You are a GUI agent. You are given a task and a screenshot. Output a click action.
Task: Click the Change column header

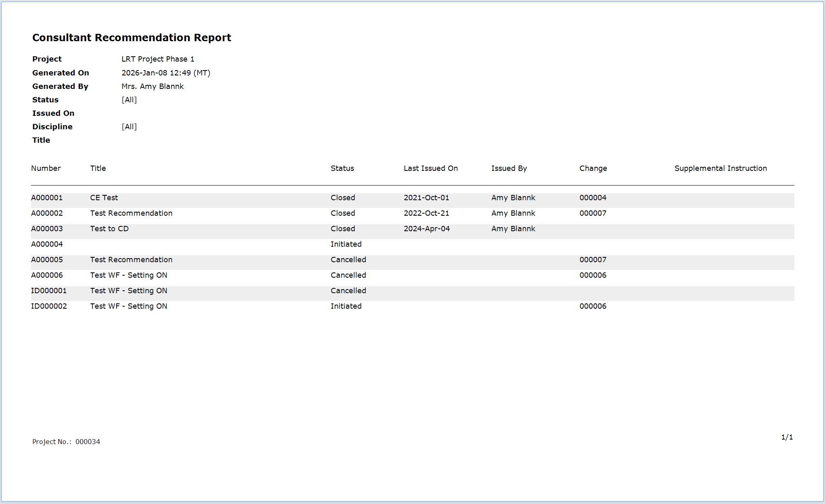593,168
